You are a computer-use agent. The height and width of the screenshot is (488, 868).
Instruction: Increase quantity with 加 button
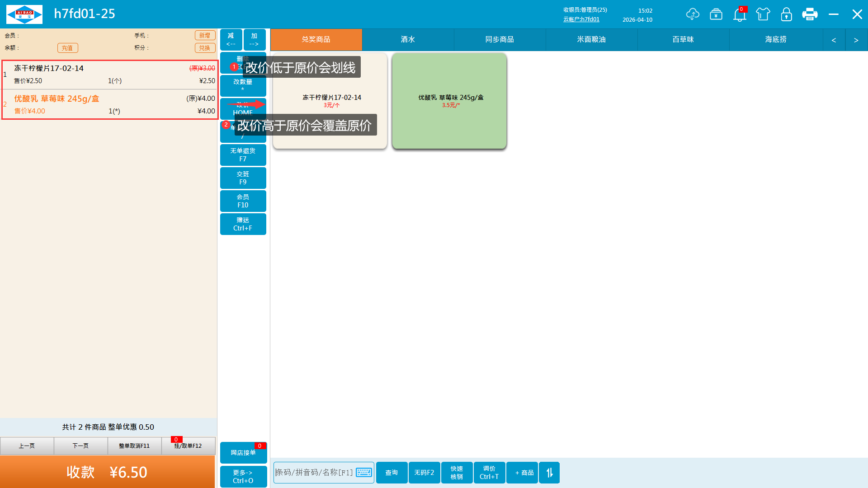click(x=254, y=40)
